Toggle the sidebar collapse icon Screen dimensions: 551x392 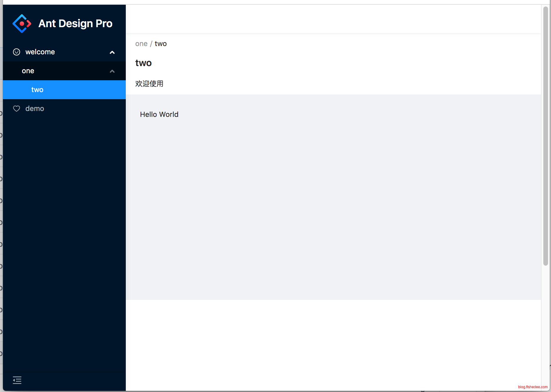tap(17, 380)
